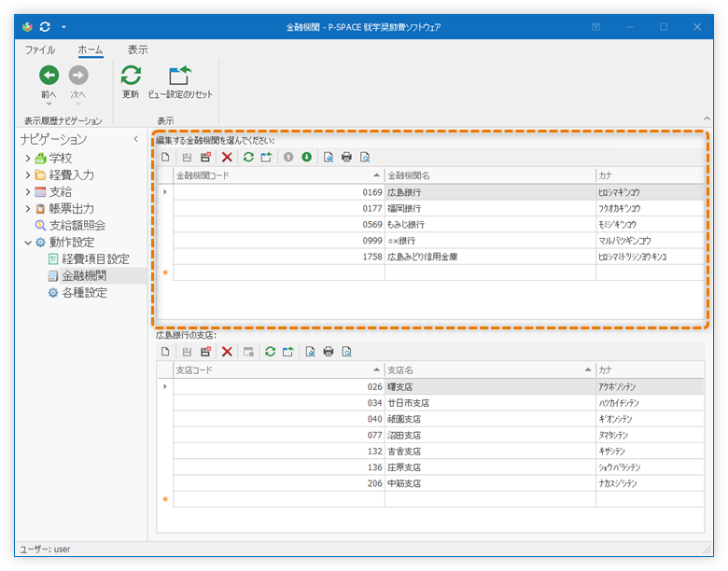Click the gray up-arrow icon in the financial institution toolbar
This screenshot has height=571, width=728.
288,157
